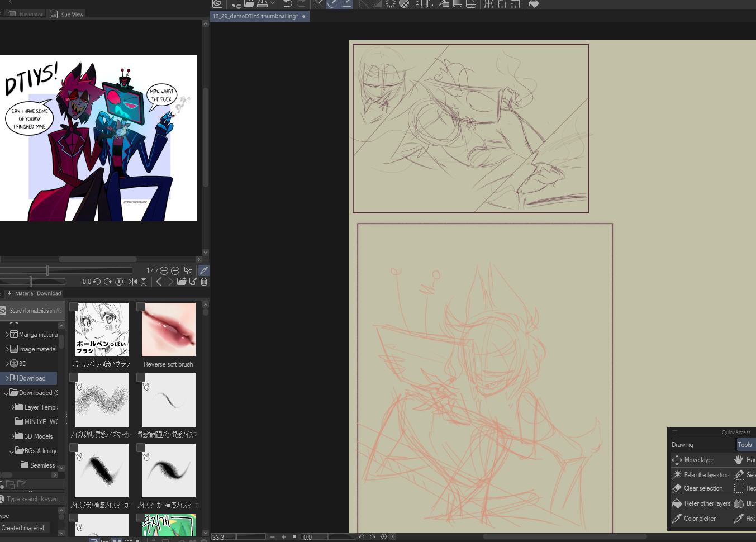This screenshot has height=542, width=756.
Task: Click the Undo arrow in command bar
Action: tap(288, 4)
